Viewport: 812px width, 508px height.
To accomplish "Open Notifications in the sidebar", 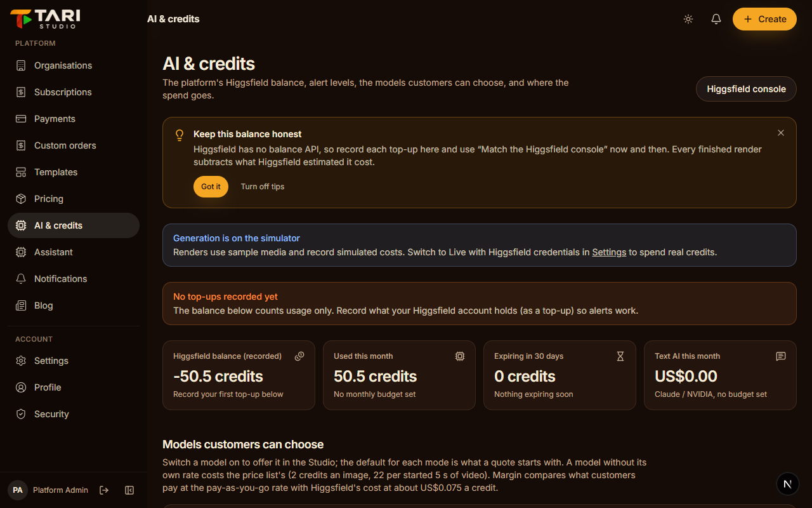I will (74, 279).
